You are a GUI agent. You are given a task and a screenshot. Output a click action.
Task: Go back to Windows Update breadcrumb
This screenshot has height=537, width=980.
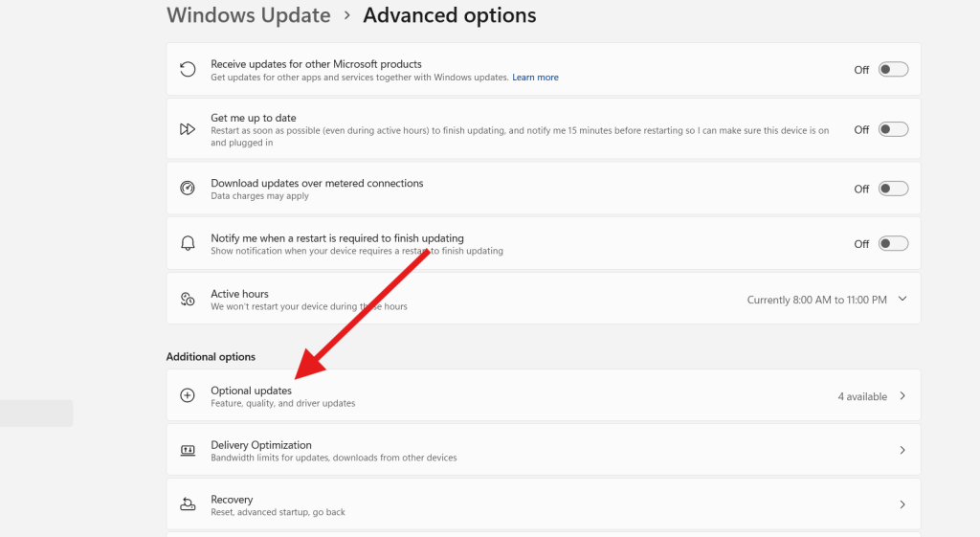[249, 15]
